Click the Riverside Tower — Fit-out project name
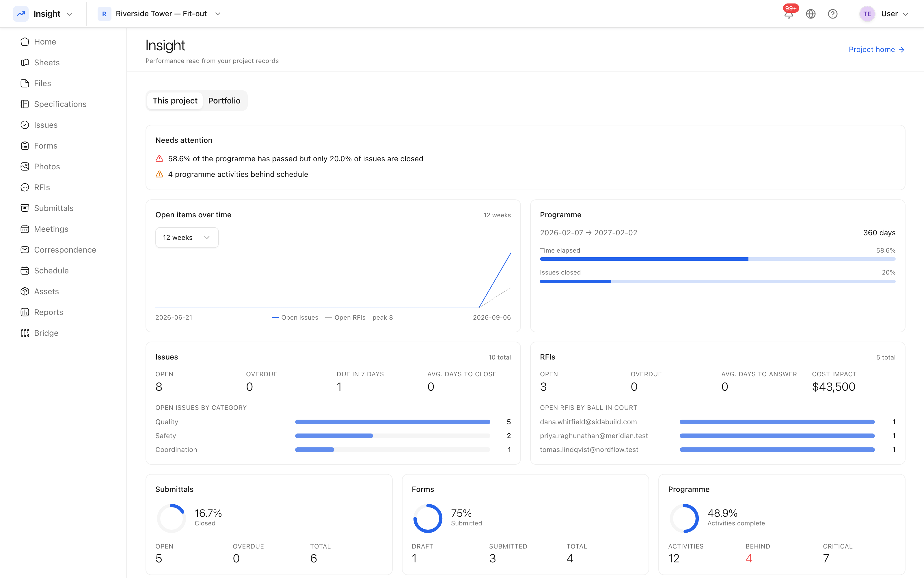924x578 pixels. point(161,14)
